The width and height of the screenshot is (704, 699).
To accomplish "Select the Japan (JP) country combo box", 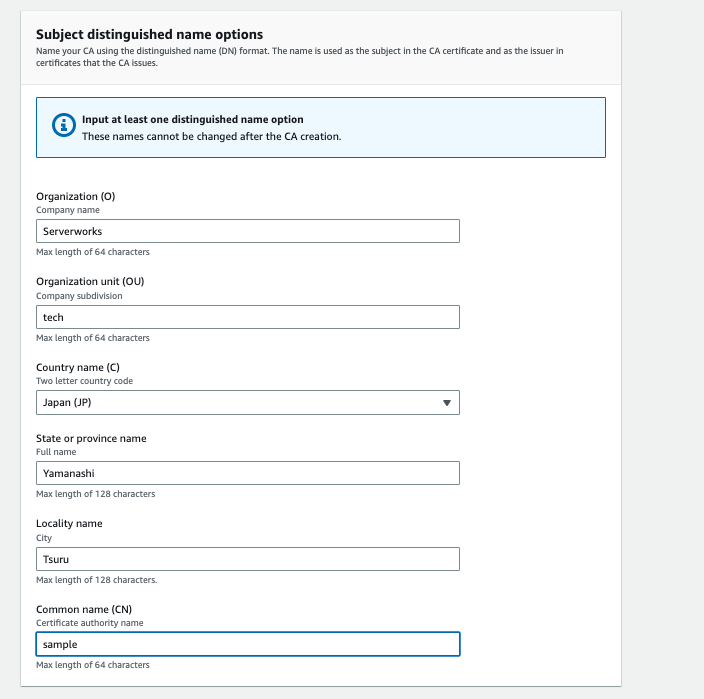I will 248,403.
